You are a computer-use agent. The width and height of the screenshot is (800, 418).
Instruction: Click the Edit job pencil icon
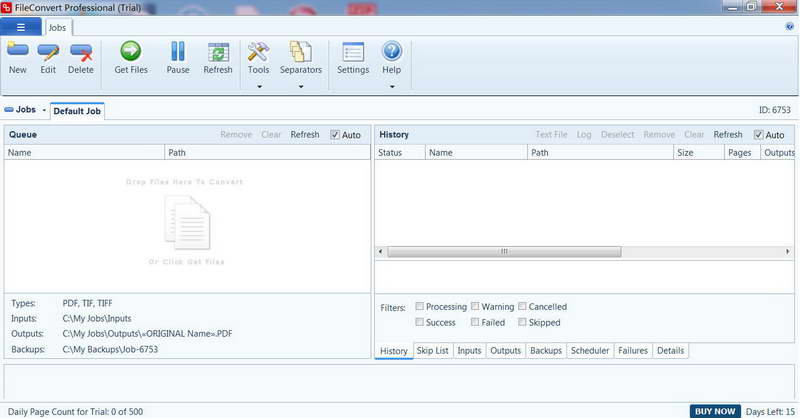(x=48, y=52)
